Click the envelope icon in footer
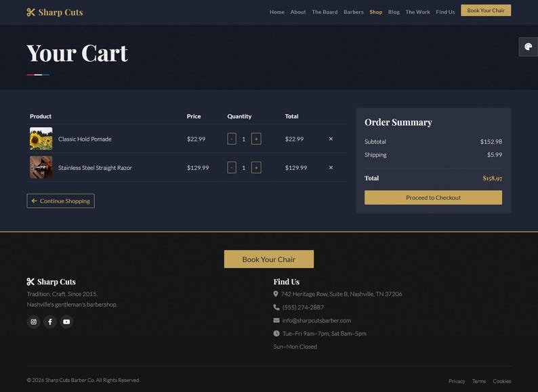This screenshot has height=392, width=538. (x=276, y=320)
